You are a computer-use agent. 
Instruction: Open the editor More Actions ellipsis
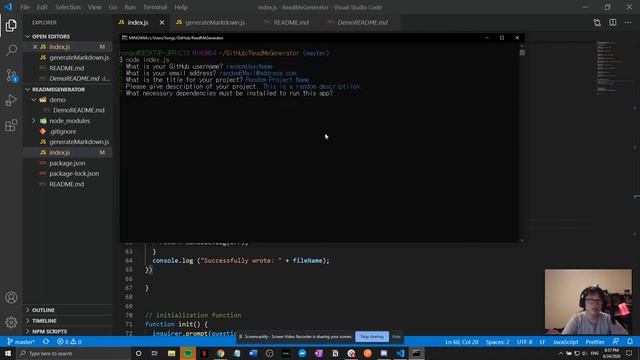click(628, 22)
